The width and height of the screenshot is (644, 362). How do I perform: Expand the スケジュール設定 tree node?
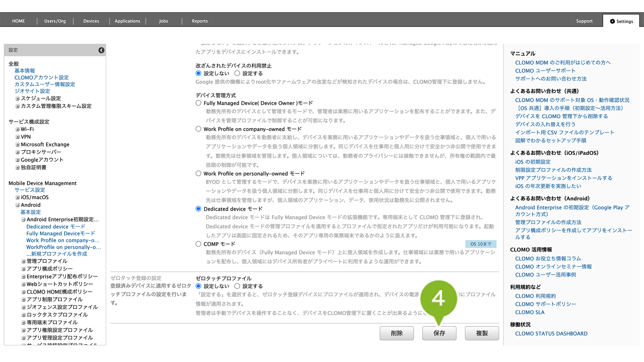[x=17, y=98]
